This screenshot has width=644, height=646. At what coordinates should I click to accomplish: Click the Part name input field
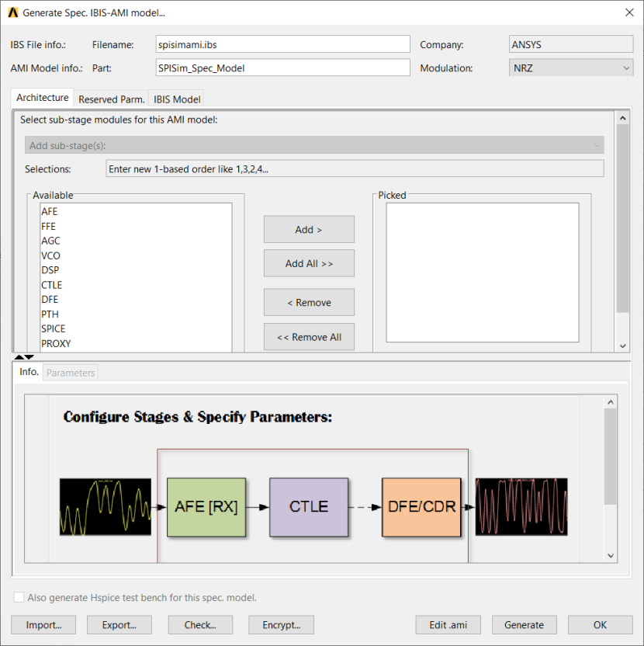[x=283, y=68]
